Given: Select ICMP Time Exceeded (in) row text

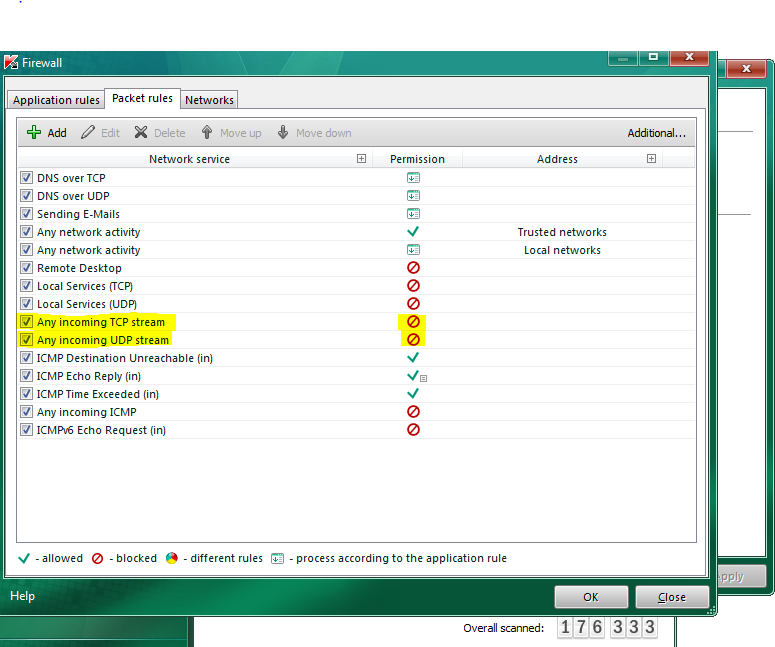Looking at the screenshot, I should [98, 394].
